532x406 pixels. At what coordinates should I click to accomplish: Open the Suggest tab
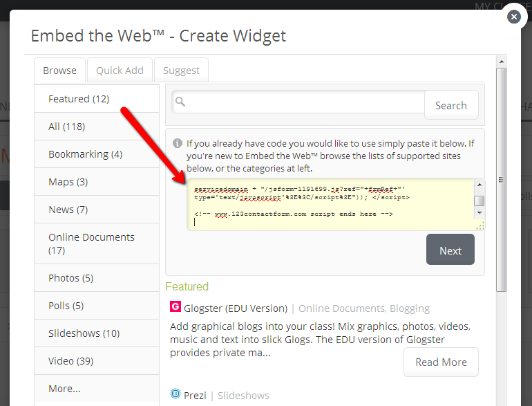tap(181, 71)
